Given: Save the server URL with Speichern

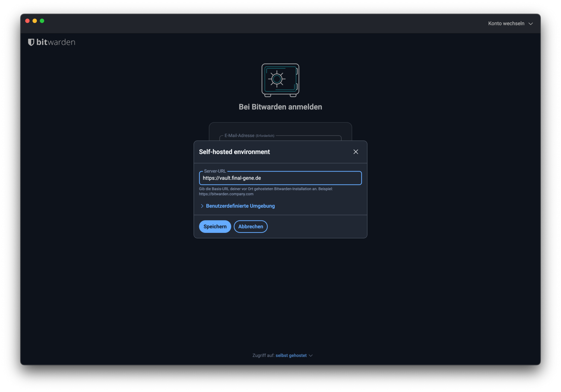Looking at the screenshot, I should [x=215, y=227].
